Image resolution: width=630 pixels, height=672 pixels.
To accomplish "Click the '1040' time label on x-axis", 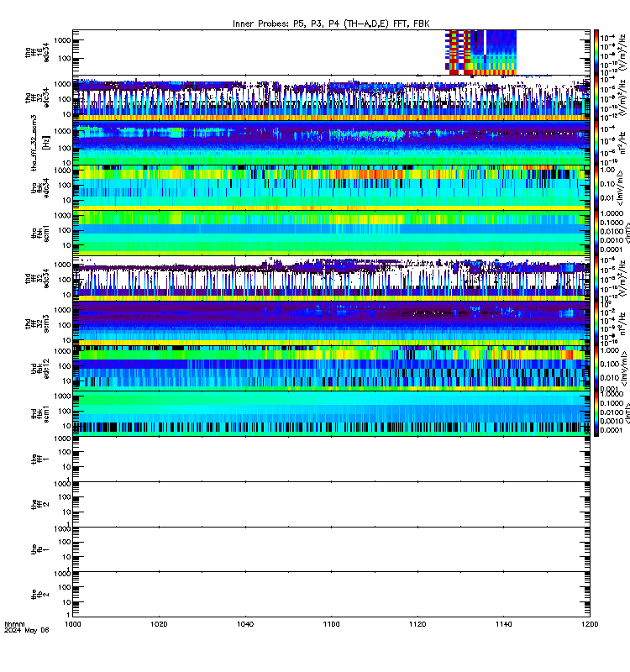I will pyautogui.click(x=245, y=624).
